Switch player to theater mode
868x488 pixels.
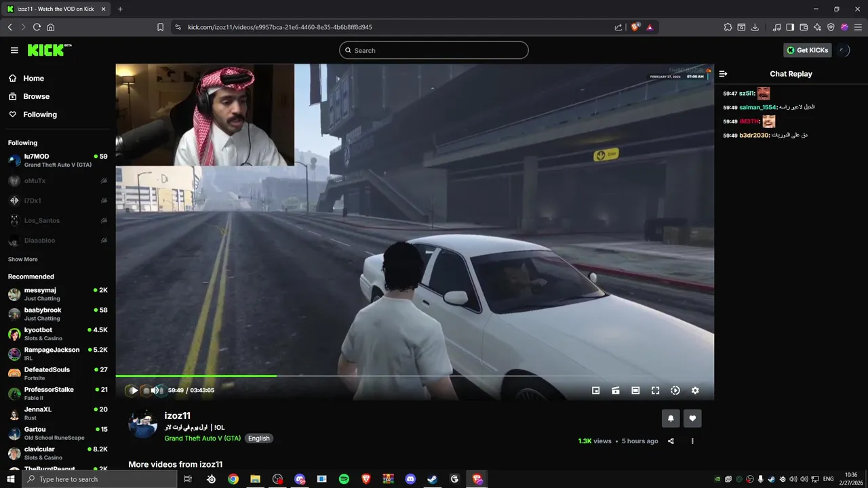[635, 390]
